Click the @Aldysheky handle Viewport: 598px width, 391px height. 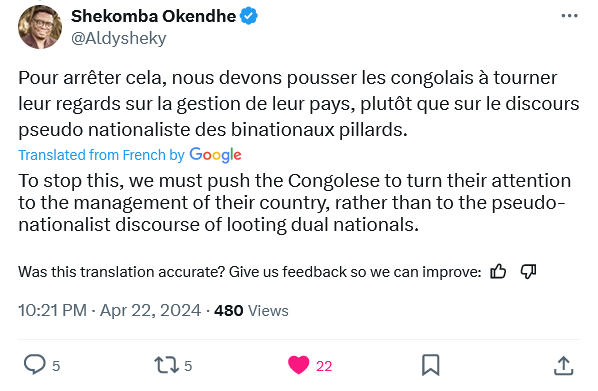pyautogui.click(x=119, y=39)
